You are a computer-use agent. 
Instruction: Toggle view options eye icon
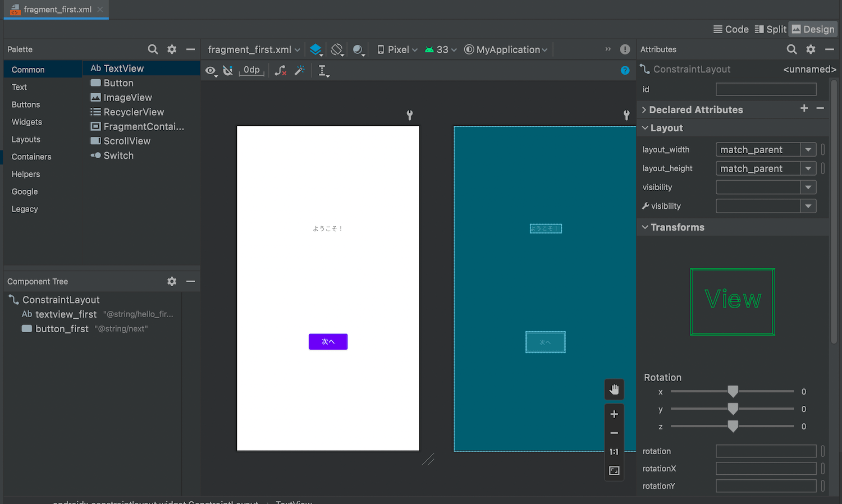(x=210, y=71)
